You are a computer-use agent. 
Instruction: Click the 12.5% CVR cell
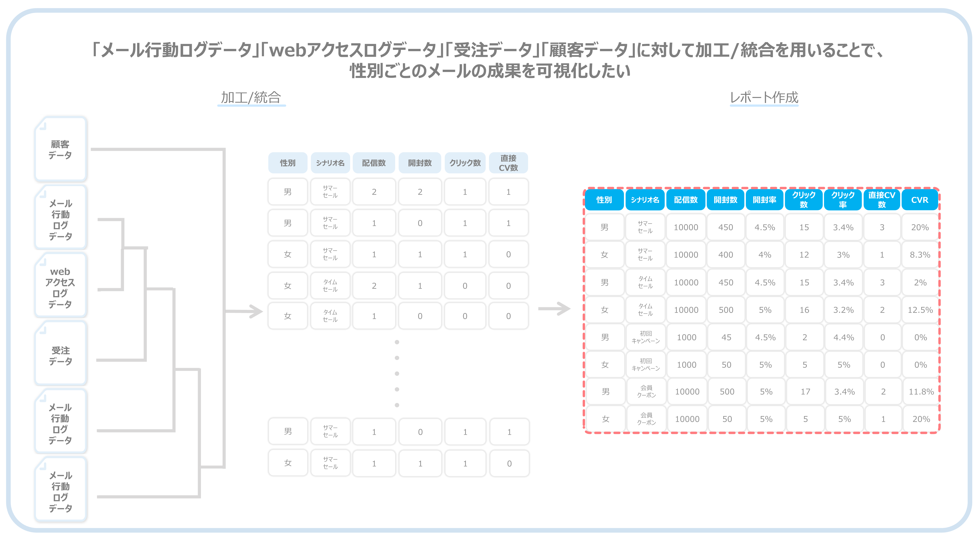tap(920, 310)
